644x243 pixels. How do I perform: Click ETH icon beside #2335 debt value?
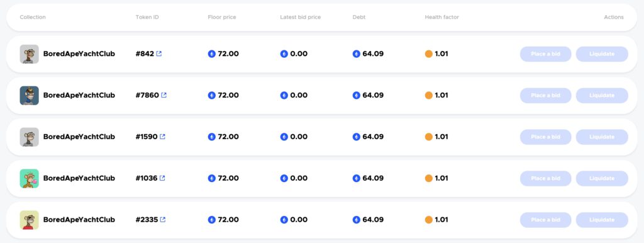[x=357, y=220]
